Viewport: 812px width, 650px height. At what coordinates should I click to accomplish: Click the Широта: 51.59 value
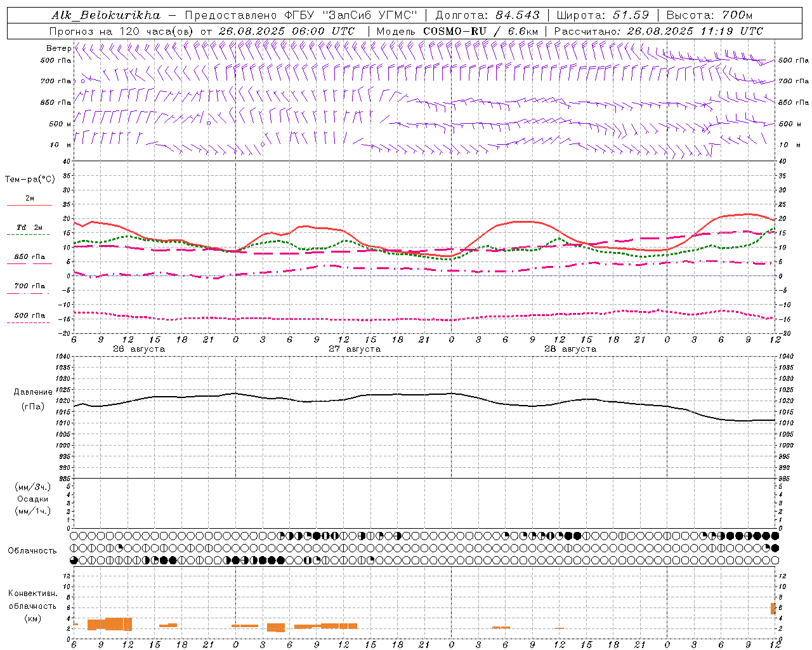pyautogui.click(x=603, y=15)
